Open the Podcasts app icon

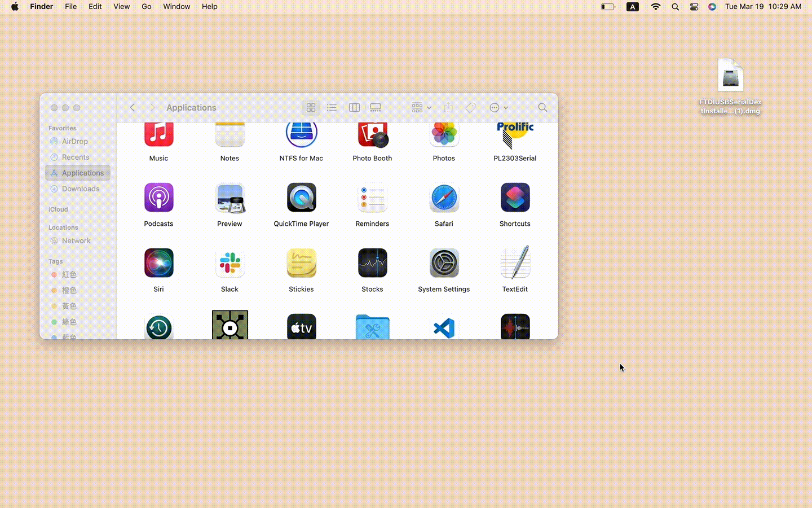tap(158, 198)
